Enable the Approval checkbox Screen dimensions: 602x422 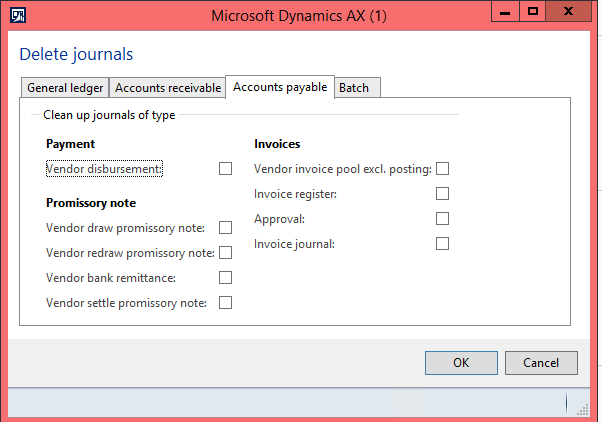click(x=443, y=218)
